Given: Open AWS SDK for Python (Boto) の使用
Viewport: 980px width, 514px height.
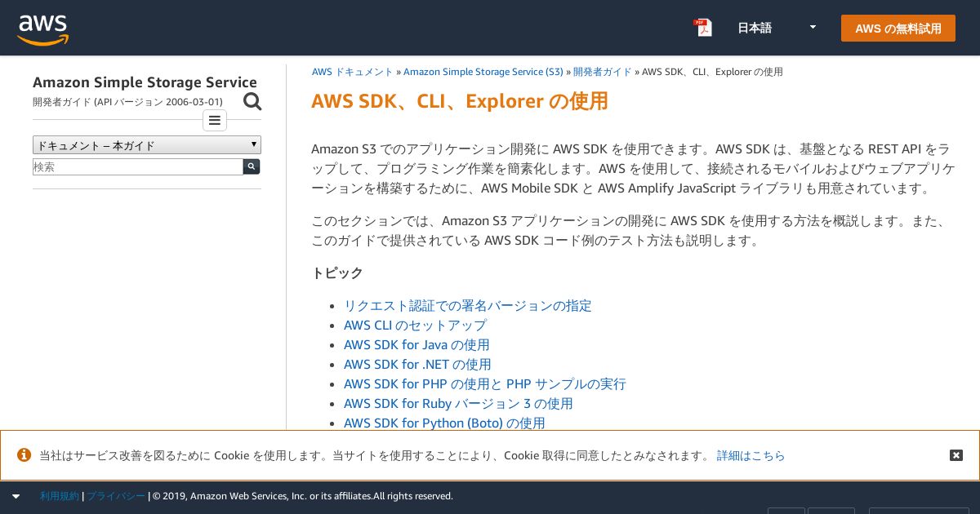Looking at the screenshot, I should (444, 423).
